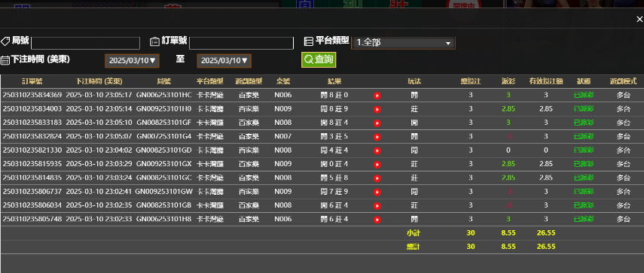Select order number 250310235815935
The height and width of the screenshot is (273, 644).
tap(32, 164)
